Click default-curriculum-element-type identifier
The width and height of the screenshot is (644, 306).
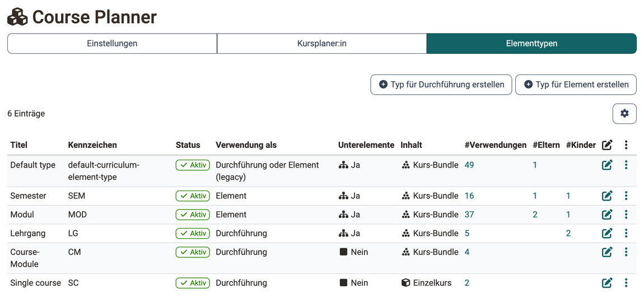[104, 171]
